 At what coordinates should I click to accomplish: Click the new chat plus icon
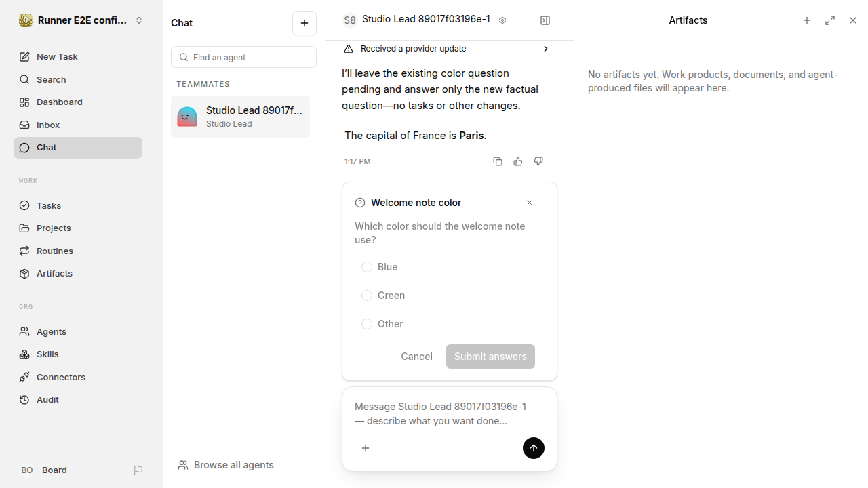[304, 23]
